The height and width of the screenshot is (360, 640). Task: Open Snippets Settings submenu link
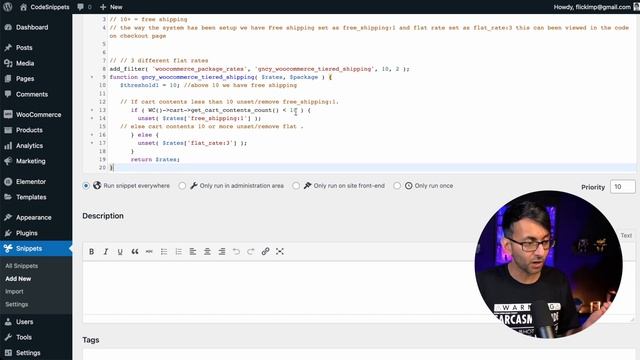click(17, 304)
